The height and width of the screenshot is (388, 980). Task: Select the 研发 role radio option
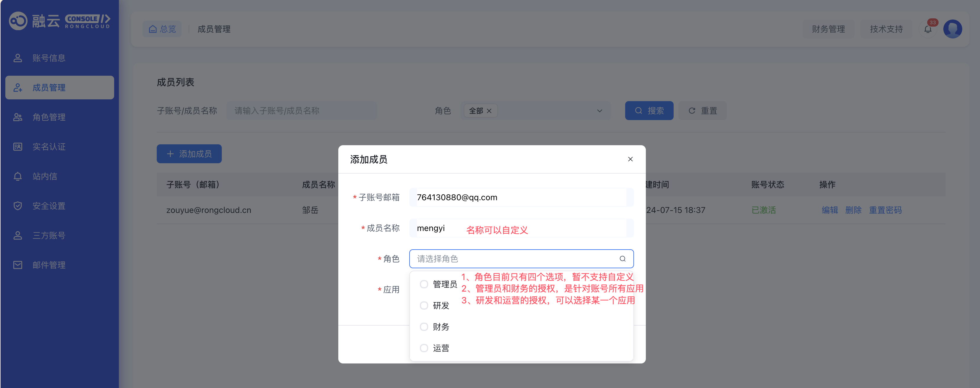(424, 305)
